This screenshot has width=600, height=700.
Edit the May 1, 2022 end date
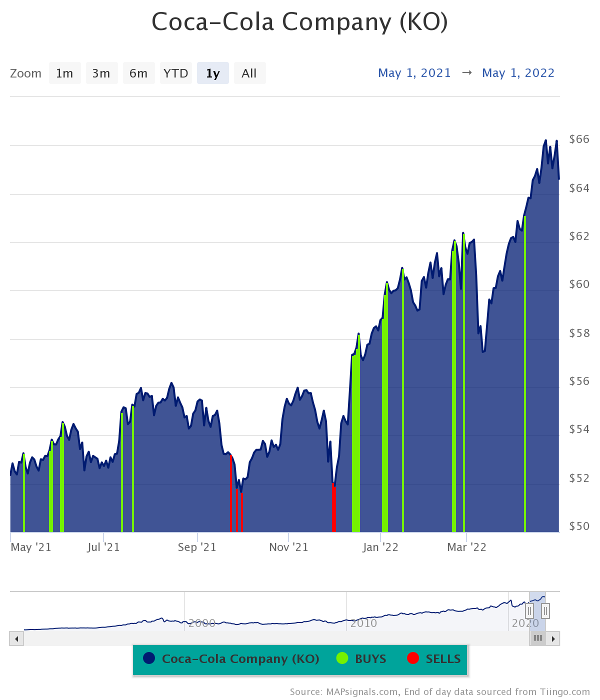click(x=518, y=73)
